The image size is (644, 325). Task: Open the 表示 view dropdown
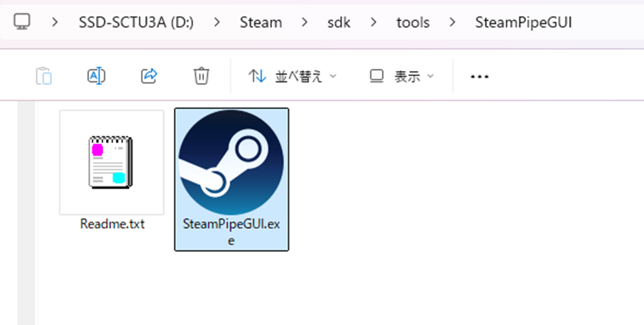click(402, 77)
